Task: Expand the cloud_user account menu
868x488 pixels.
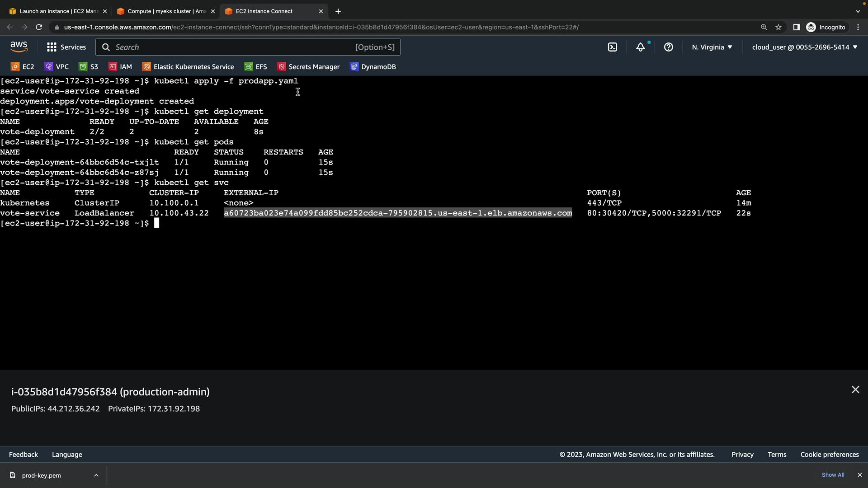Action: click(804, 47)
